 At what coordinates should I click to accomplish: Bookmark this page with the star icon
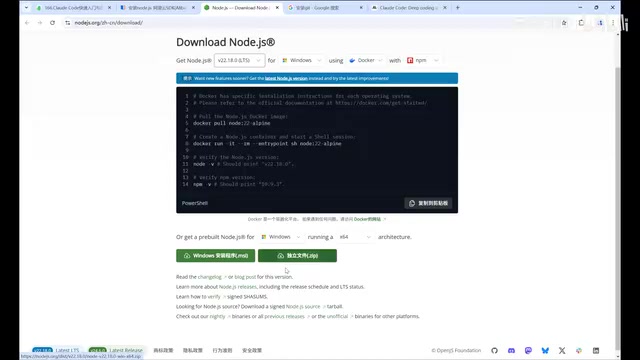click(564, 23)
